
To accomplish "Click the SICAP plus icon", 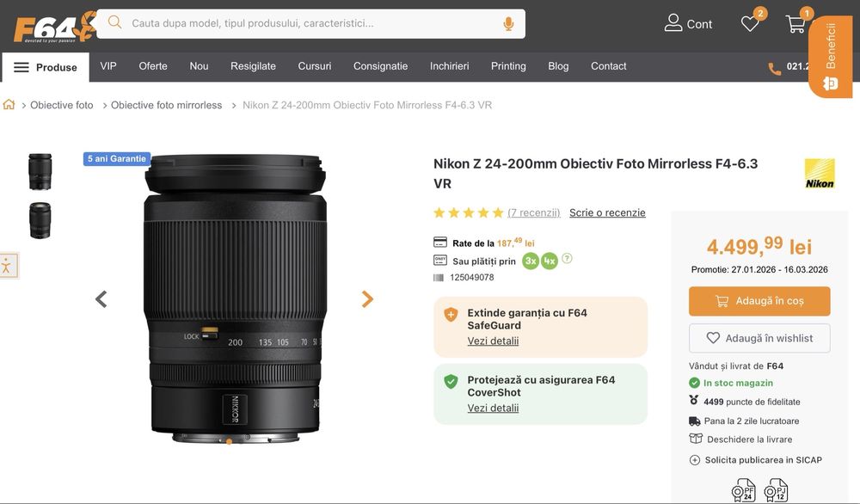I will [x=694, y=460].
